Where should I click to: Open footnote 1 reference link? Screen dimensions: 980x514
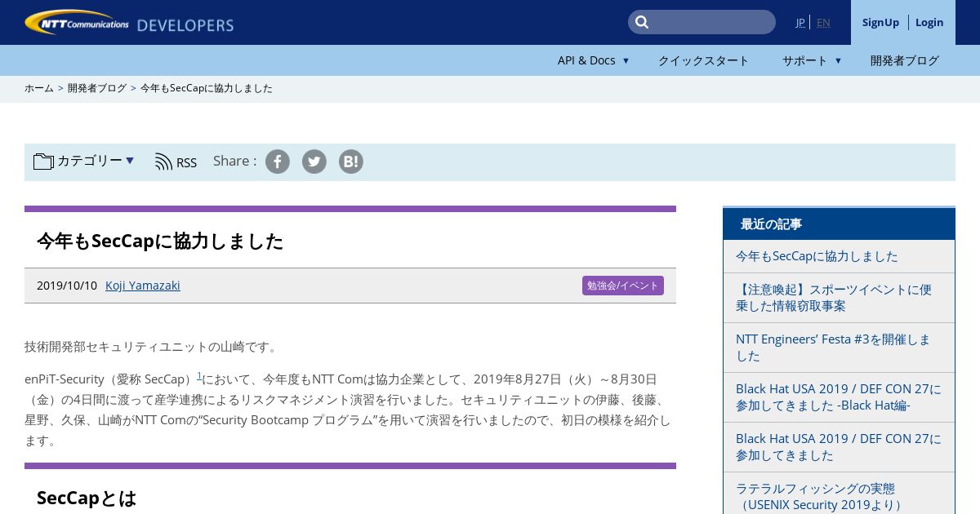point(199,375)
